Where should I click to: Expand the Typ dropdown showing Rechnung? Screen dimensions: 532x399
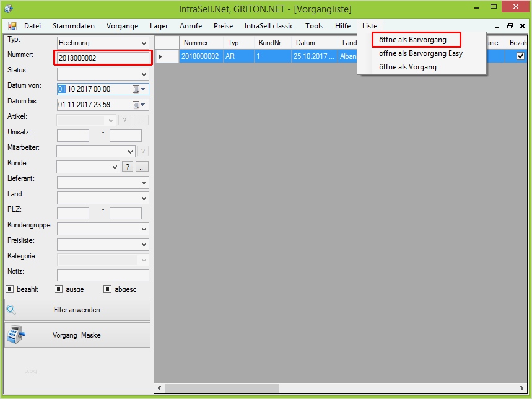coord(144,43)
